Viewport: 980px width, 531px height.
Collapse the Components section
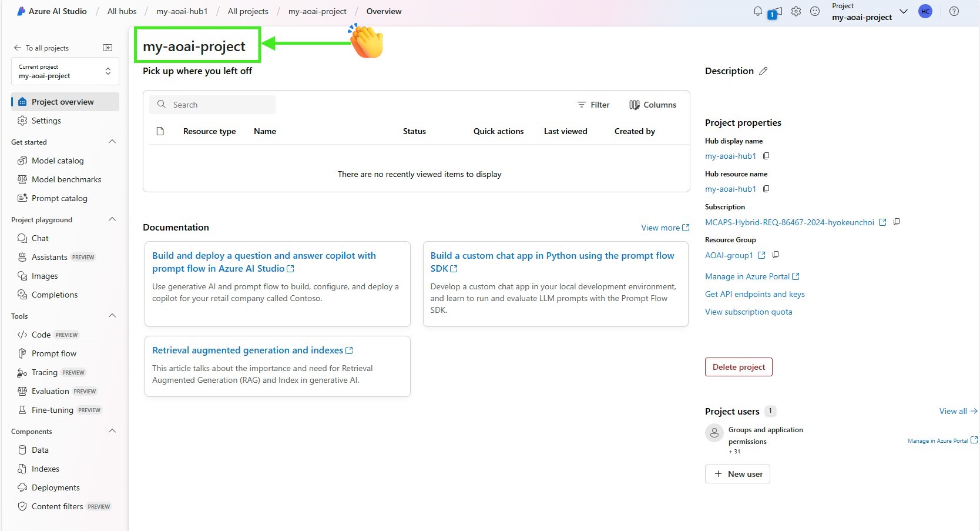pyautogui.click(x=112, y=431)
